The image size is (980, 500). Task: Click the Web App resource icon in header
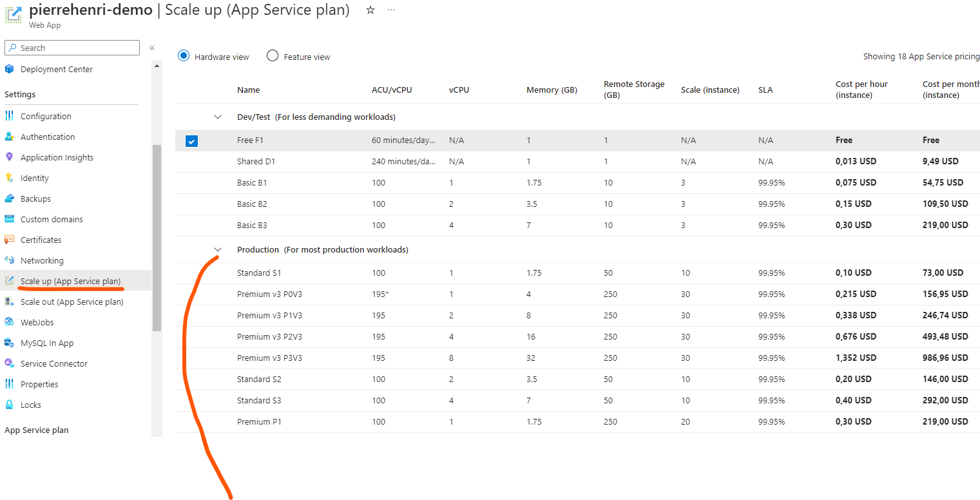coord(14,15)
